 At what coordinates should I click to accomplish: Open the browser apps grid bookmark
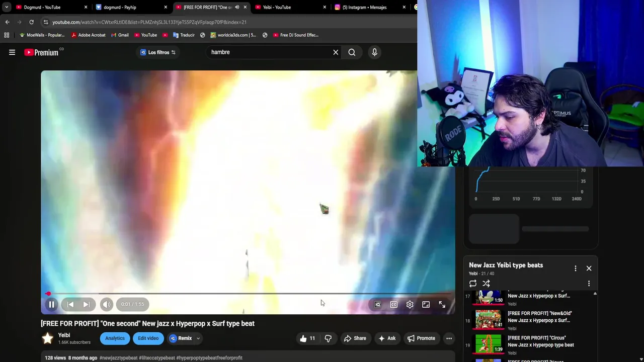7,35
